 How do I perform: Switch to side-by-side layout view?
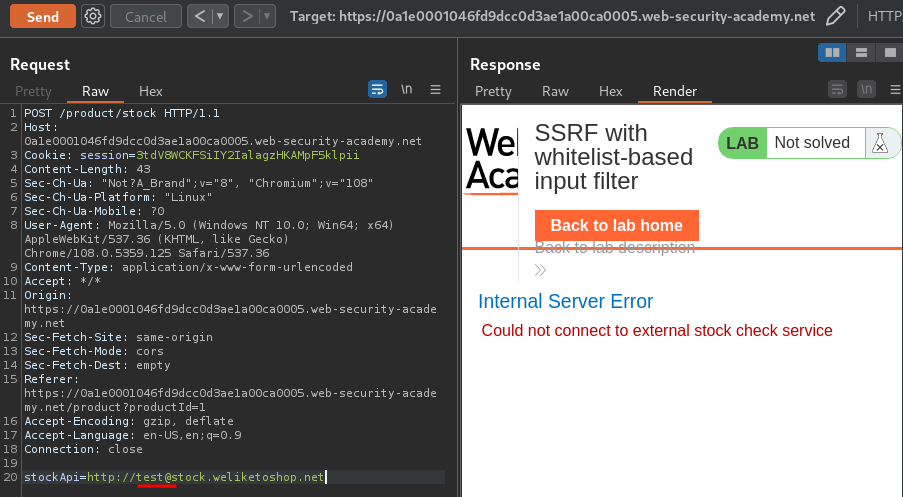point(832,53)
